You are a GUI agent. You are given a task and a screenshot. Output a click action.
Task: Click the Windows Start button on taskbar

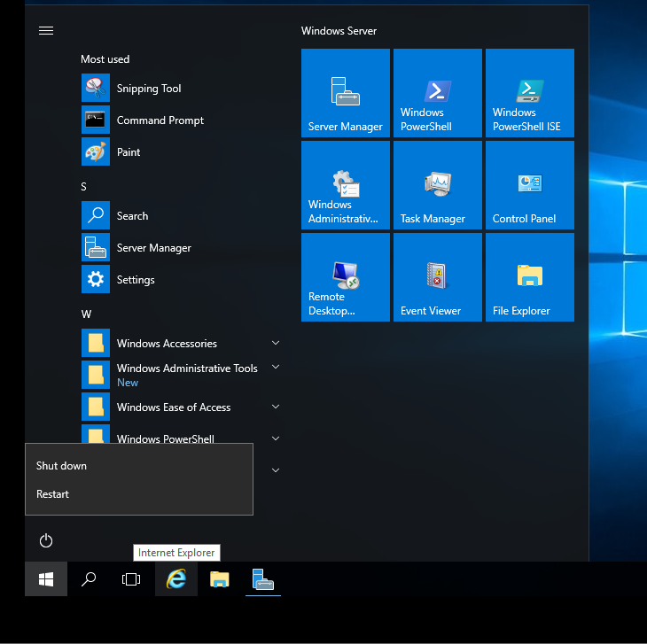point(46,578)
